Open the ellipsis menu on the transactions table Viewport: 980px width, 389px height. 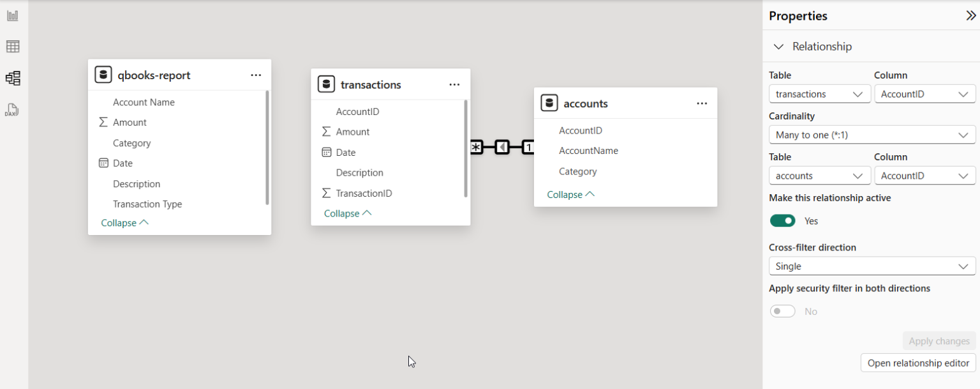coord(454,84)
